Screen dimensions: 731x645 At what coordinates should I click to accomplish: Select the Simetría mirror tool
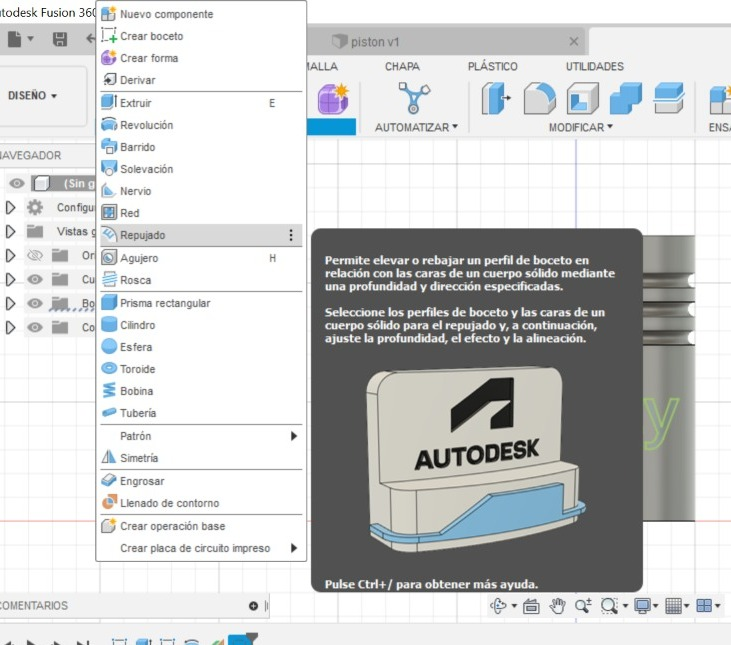point(201,458)
